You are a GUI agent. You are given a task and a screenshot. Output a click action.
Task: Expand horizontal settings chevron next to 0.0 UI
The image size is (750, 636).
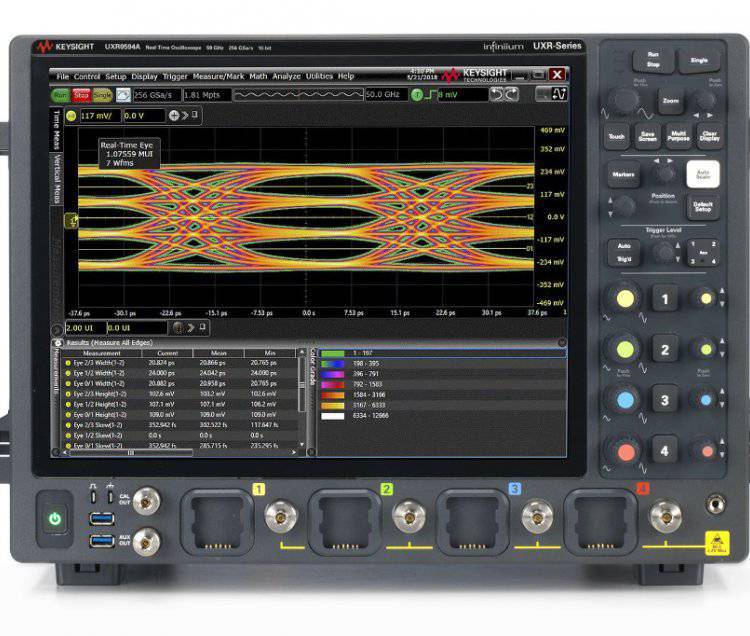point(191,328)
